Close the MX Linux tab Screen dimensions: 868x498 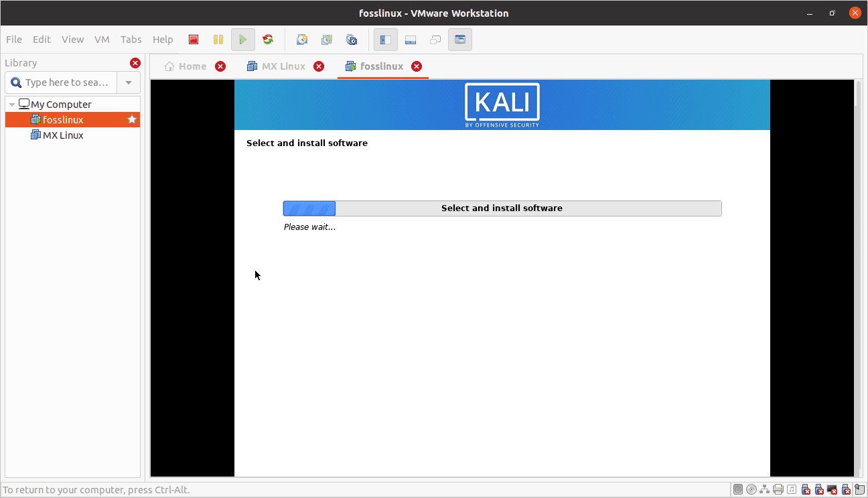[x=319, y=66]
